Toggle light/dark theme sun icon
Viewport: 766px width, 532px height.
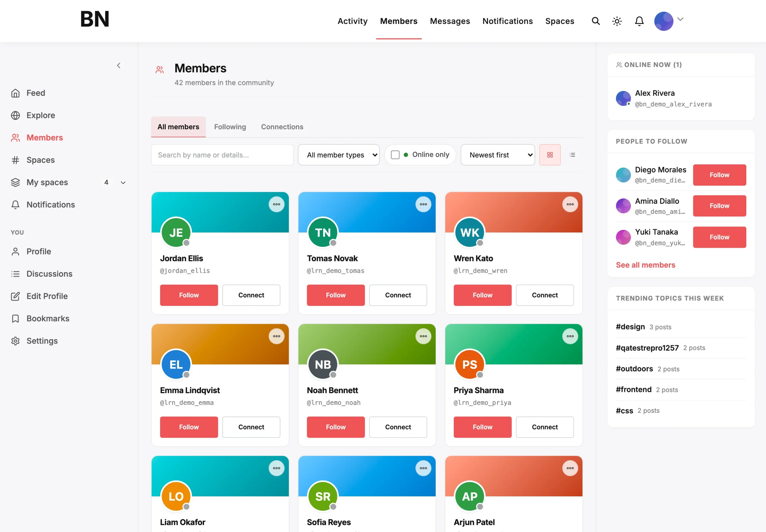(617, 21)
